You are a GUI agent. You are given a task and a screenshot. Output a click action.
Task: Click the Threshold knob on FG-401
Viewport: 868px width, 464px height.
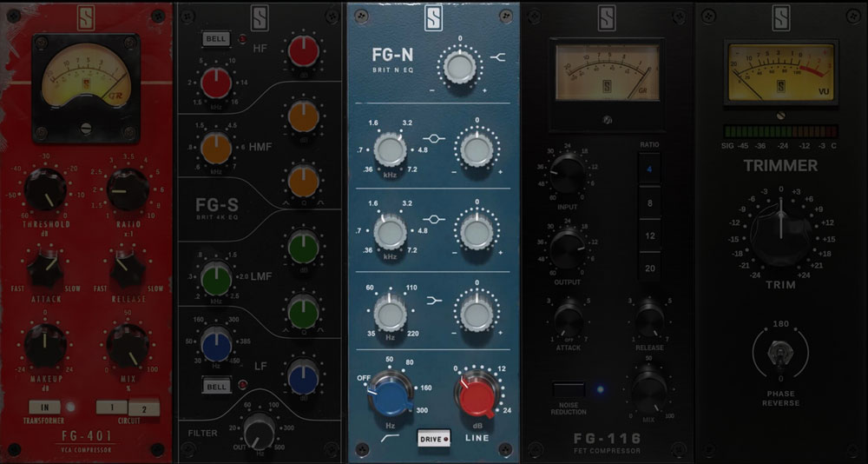[x=45, y=190]
